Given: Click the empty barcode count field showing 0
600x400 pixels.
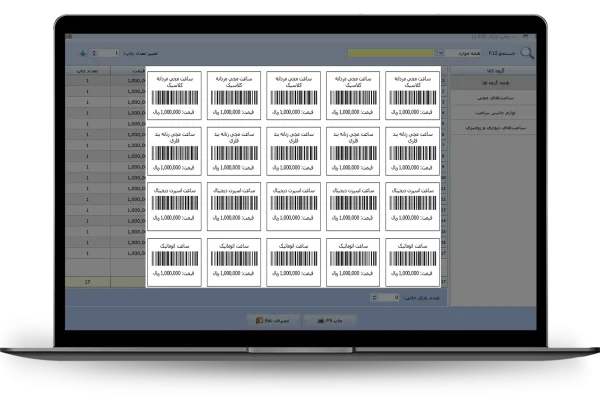Looking at the screenshot, I should [x=389, y=297].
